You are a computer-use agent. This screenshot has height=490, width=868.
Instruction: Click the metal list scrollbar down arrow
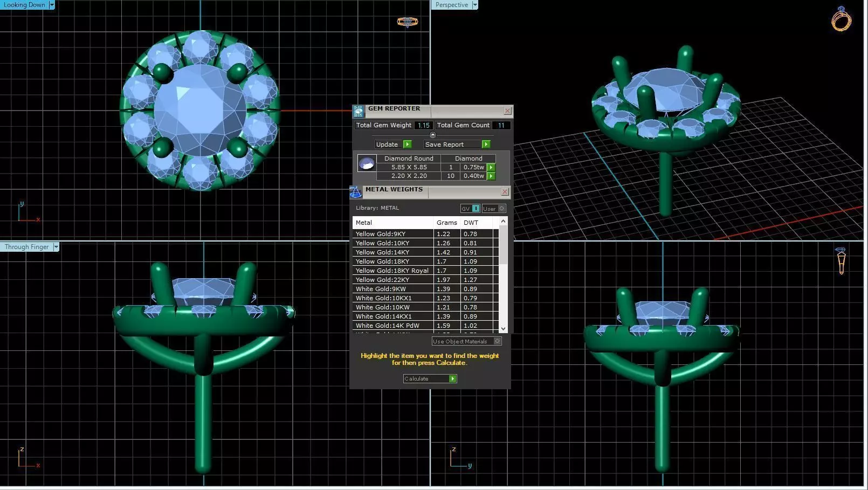503,328
